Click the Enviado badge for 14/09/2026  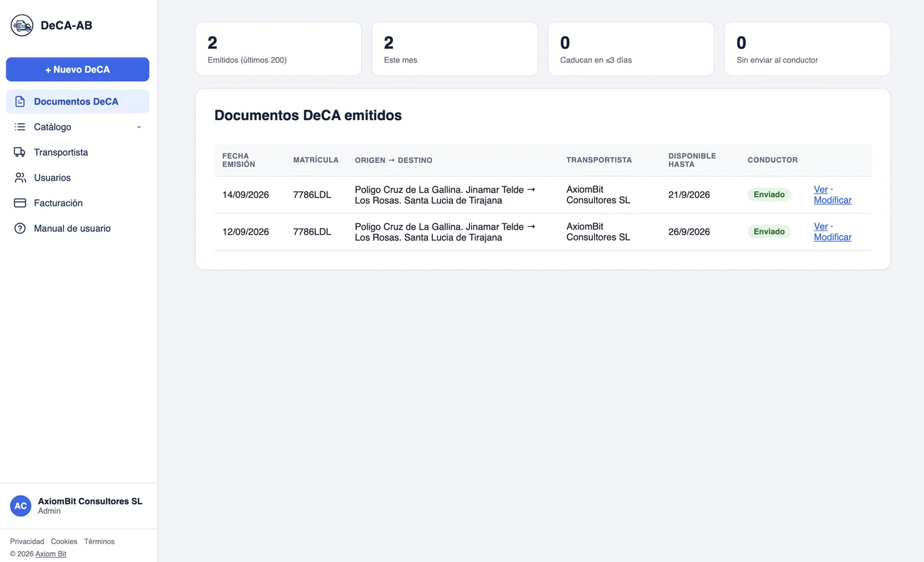coord(769,194)
